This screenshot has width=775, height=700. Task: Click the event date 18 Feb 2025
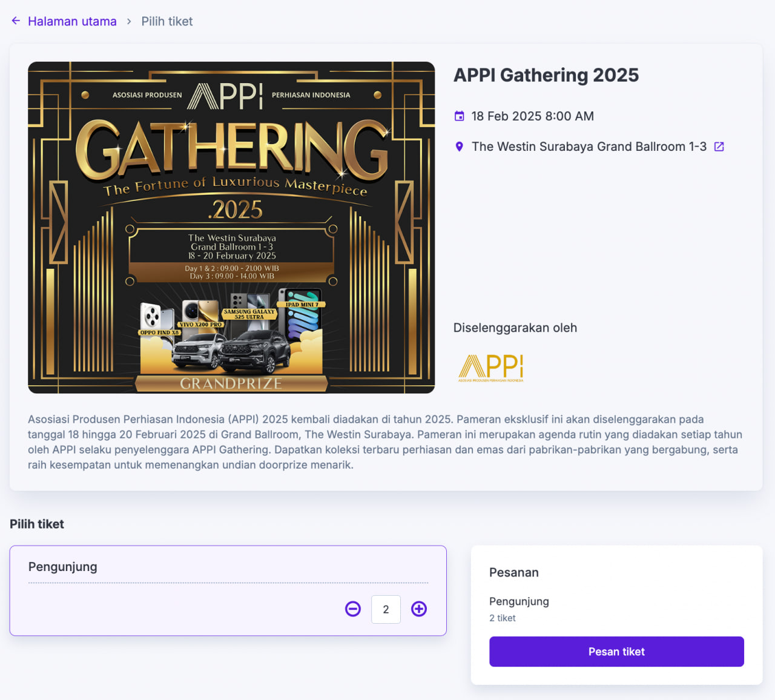[x=532, y=116]
